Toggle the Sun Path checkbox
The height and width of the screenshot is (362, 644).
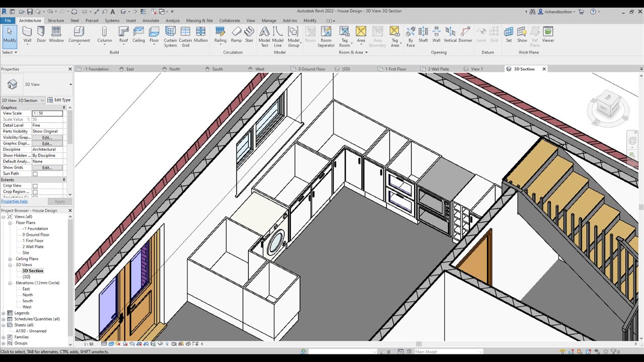[x=35, y=174]
